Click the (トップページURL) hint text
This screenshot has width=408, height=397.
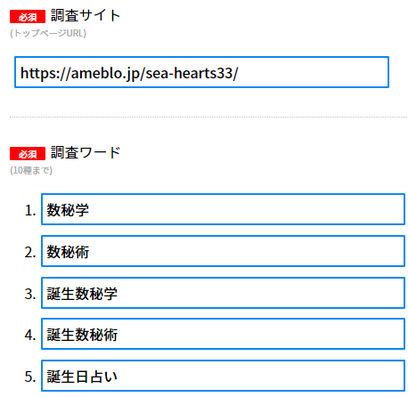[48, 33]
